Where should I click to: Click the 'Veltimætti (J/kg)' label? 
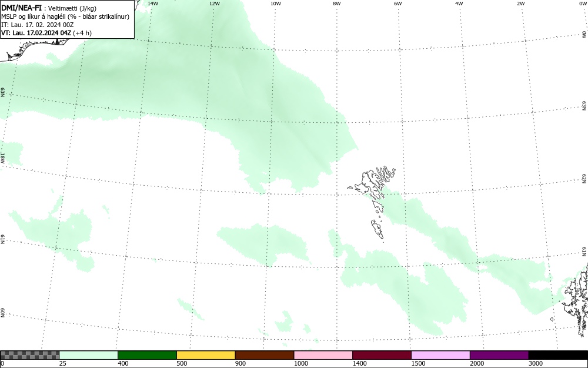click(72, 9)
